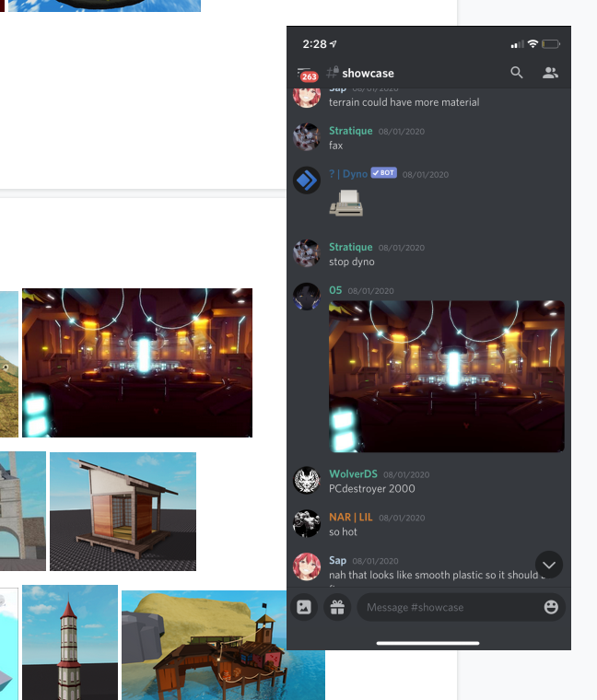Select the 'fax' message text
This screenshot has height=700, width=597.
pyautogui.click(x=335, y=146)
